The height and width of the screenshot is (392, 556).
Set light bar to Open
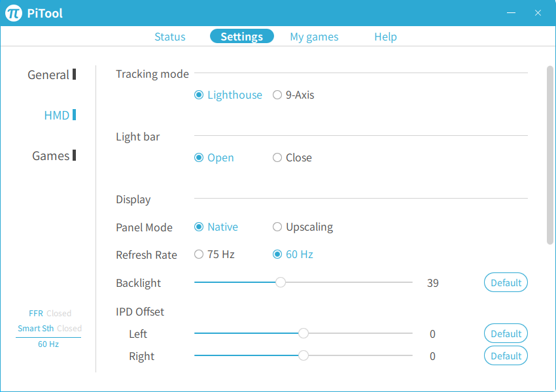214,157
